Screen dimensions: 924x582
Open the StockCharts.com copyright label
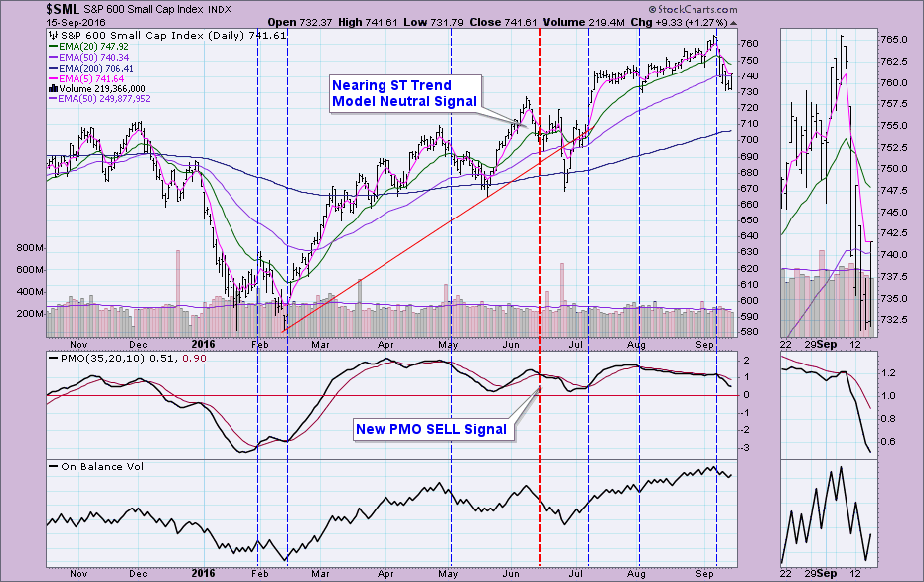693,9
